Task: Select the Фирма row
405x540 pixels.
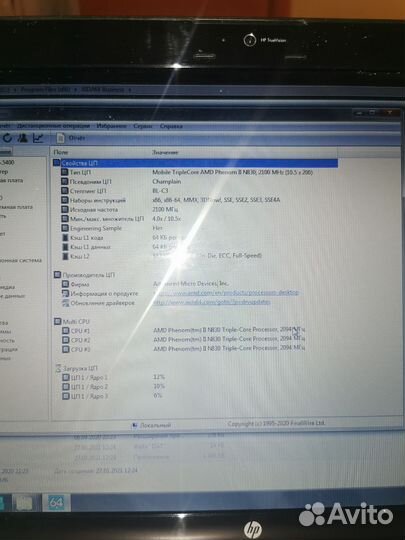Action: pos(195,284)
